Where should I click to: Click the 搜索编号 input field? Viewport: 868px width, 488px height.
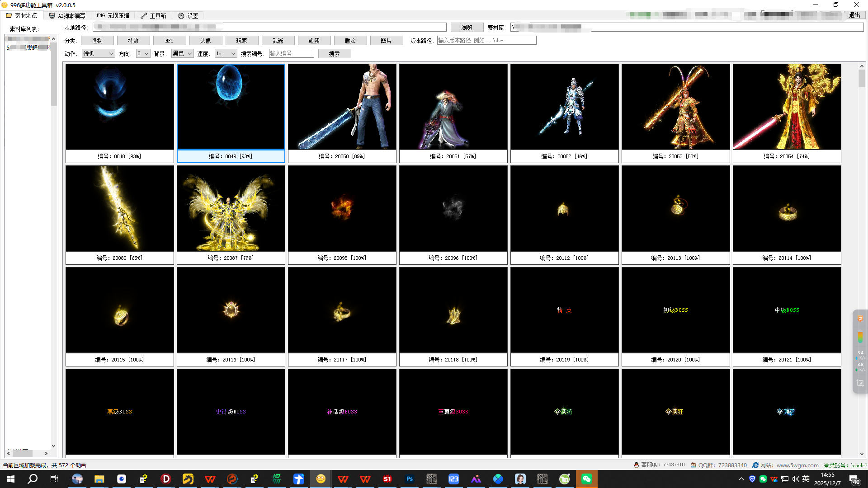point(291,53)
